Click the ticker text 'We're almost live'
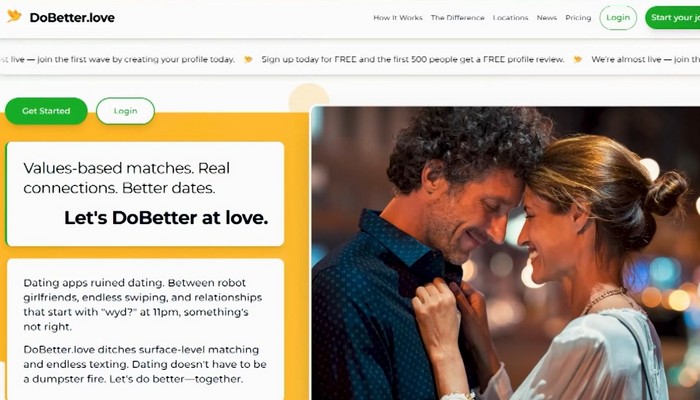The height and width of the screenshot is (400, 700). 646,59
